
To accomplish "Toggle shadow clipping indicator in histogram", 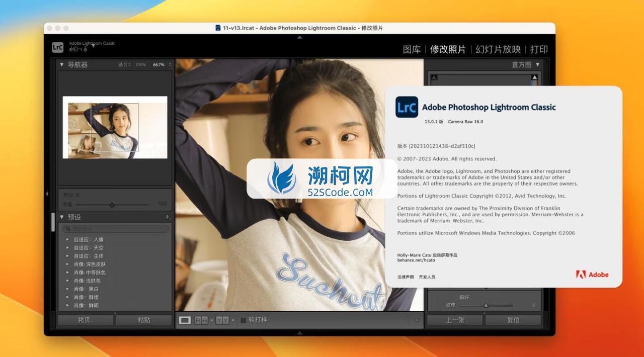I will 434,77.
